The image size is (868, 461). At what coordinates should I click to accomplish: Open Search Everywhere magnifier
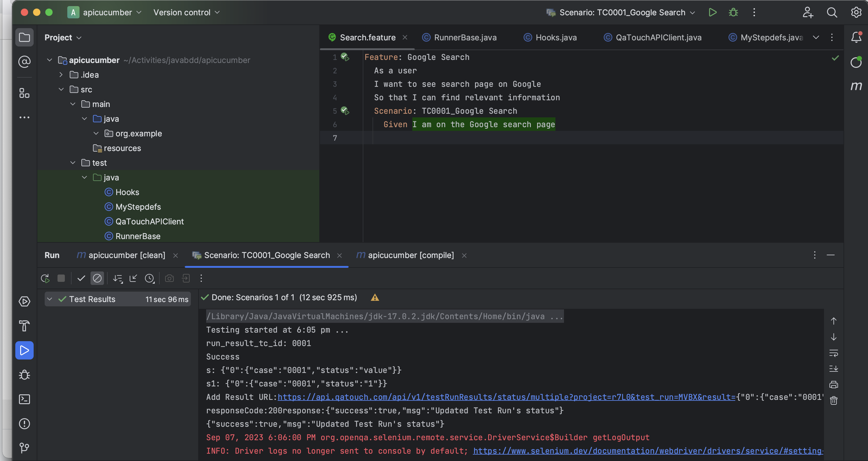(x=832, y=13)
